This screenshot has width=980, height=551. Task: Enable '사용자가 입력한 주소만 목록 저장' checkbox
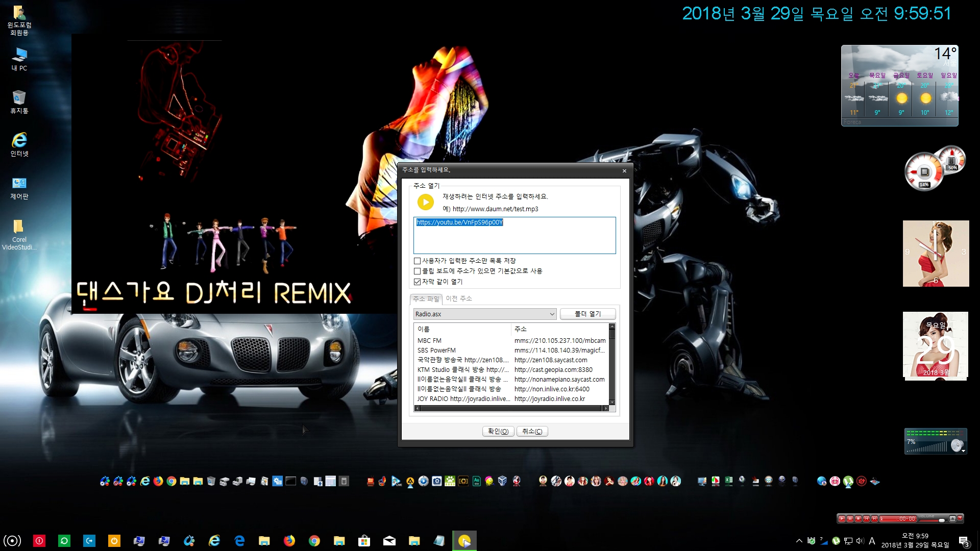click(x=417, y=261)
